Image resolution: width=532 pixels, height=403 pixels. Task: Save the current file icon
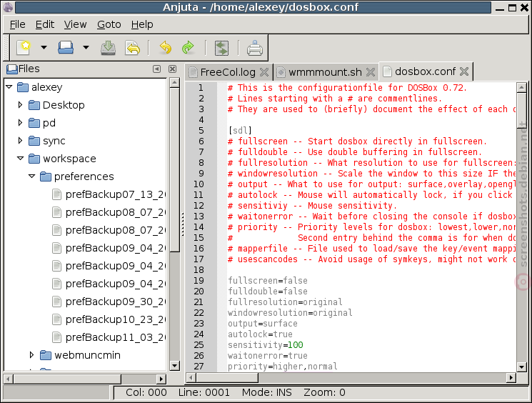(x=109, y=48)
